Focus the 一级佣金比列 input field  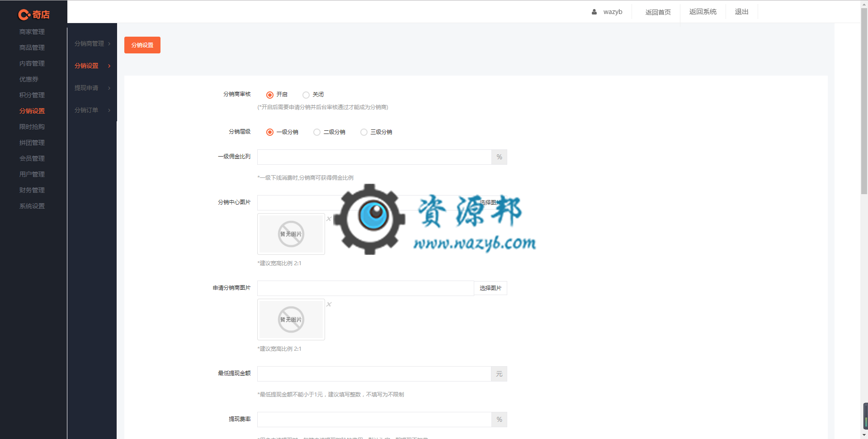click(374, 157)
